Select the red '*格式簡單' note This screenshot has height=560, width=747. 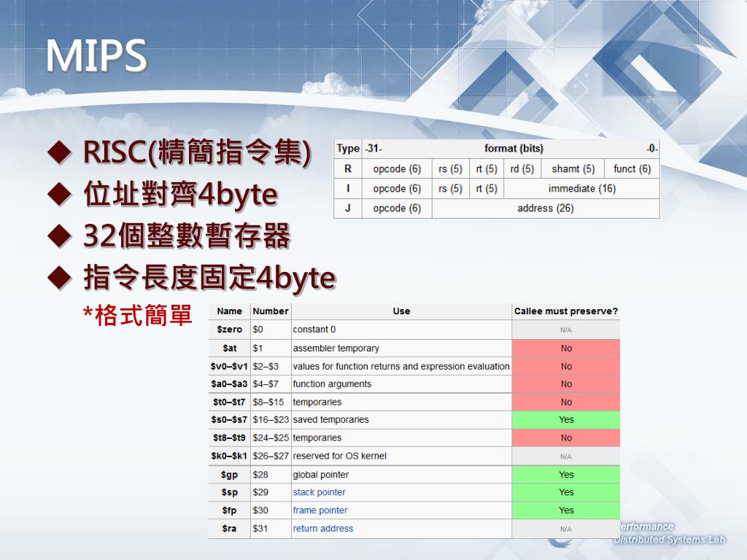tap(137, 315)
